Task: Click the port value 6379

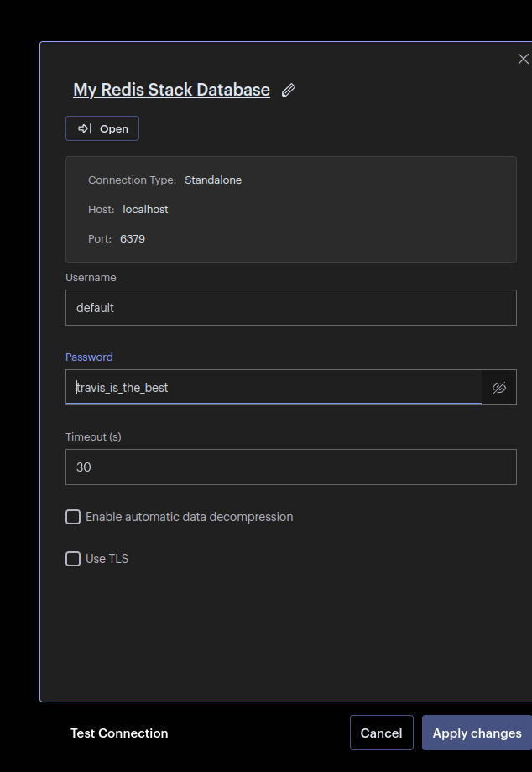Action: click(x=133, y=239)
